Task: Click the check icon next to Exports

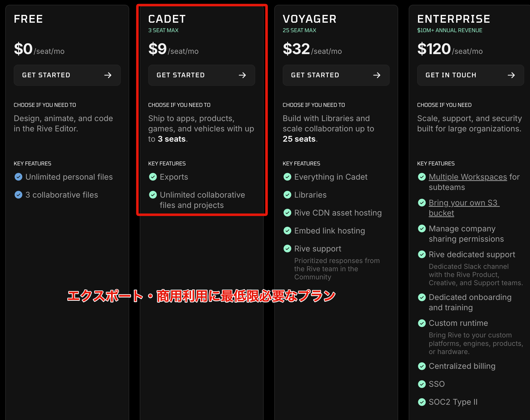Action: point(153,177)
